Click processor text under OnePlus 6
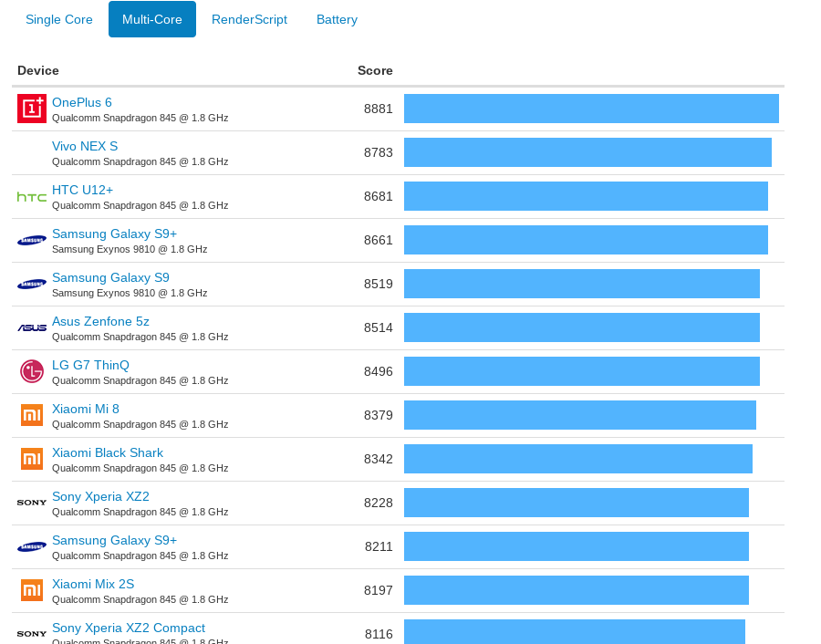The height and width of the screenshot is (644, 821). 140,118
